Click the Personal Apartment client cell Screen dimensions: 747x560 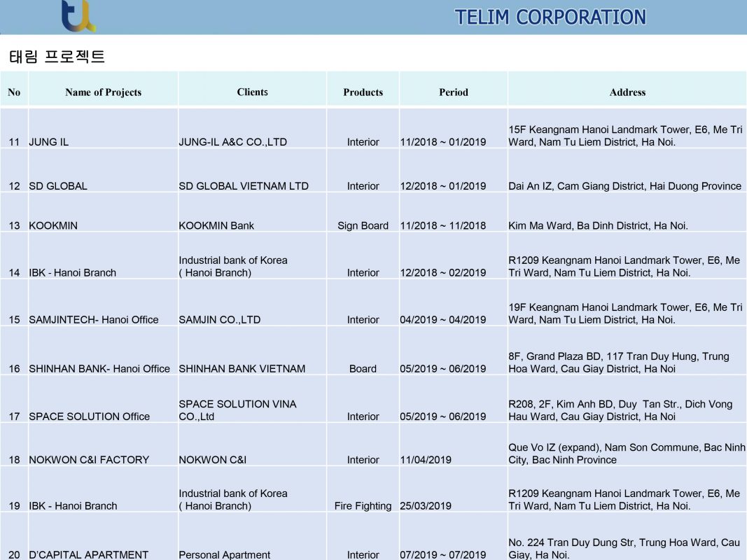[224, 554]
